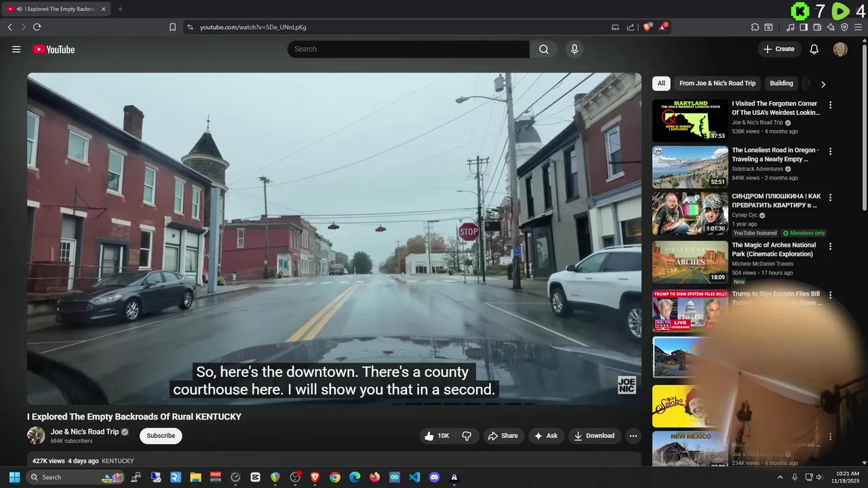868x488 pixels.
Task: Open the account avatar menu
Action: tap(840, 49)
